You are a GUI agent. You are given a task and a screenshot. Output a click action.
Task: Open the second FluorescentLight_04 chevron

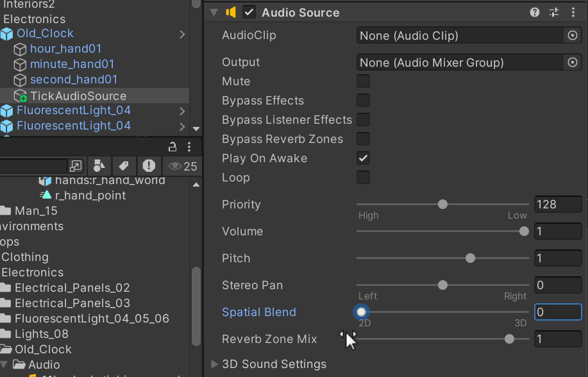182,126
